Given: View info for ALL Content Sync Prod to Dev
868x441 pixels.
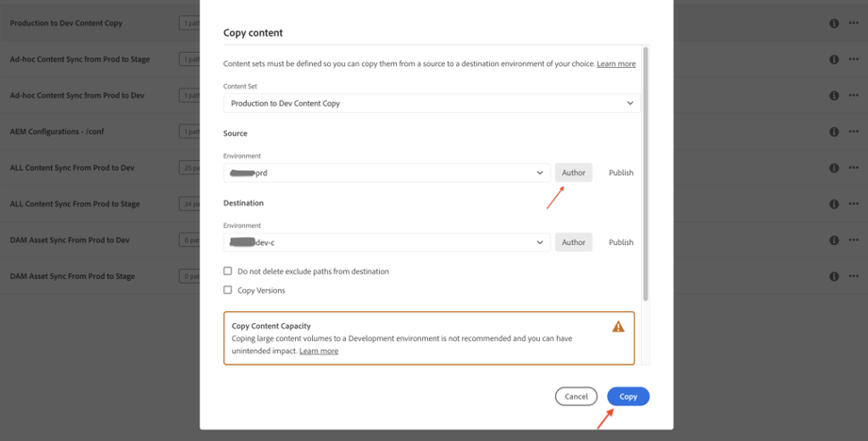Looking at the screenshot, I should (834, 168).
